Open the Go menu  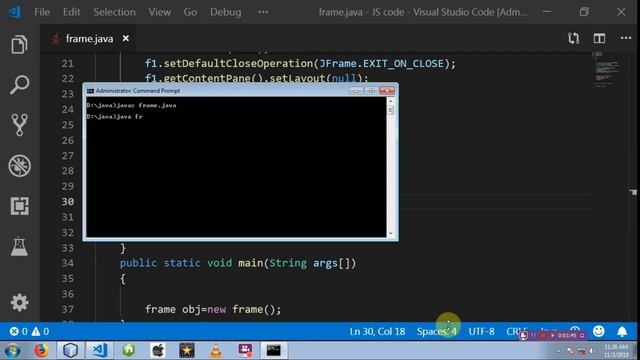pos(190,12)
